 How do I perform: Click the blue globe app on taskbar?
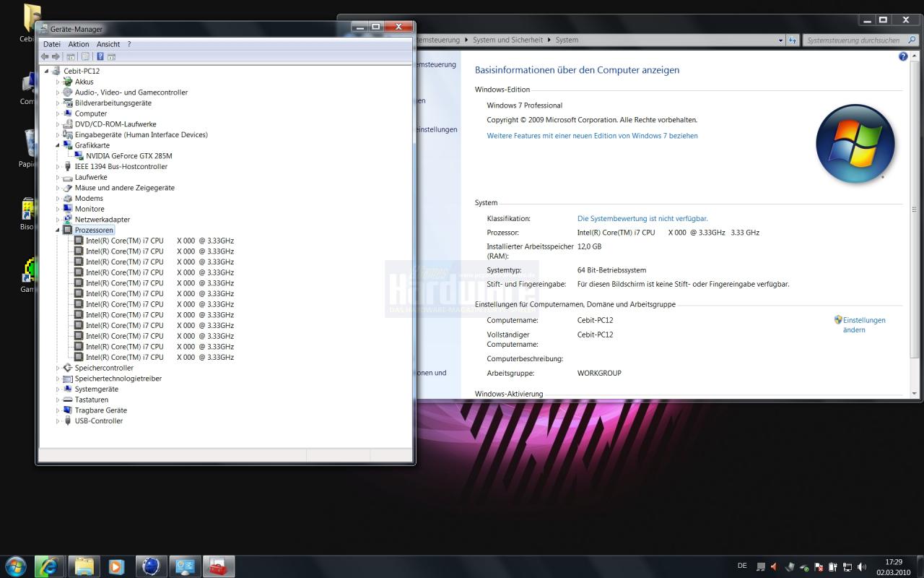(x=151, y=566)
